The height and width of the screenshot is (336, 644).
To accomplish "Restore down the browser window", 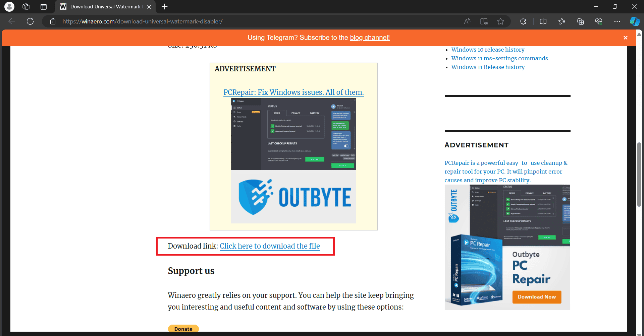I will [615, 7].
